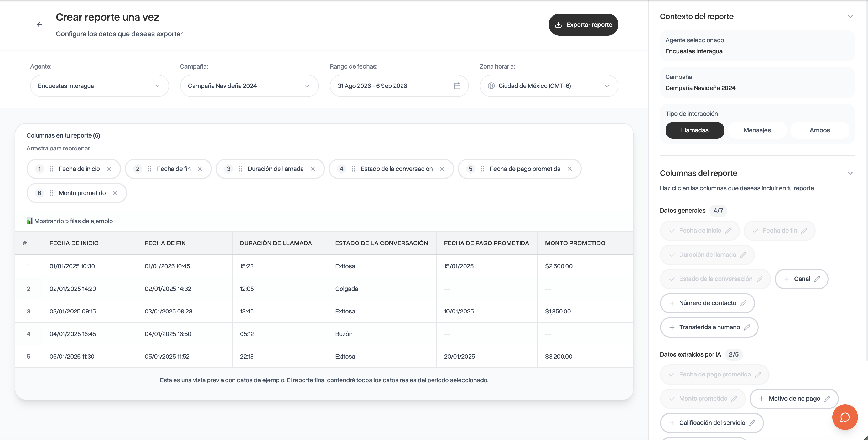The image size is (868, 440).
Task: Edit Fecha de inicio name with pencil icon
Action: 728,231
